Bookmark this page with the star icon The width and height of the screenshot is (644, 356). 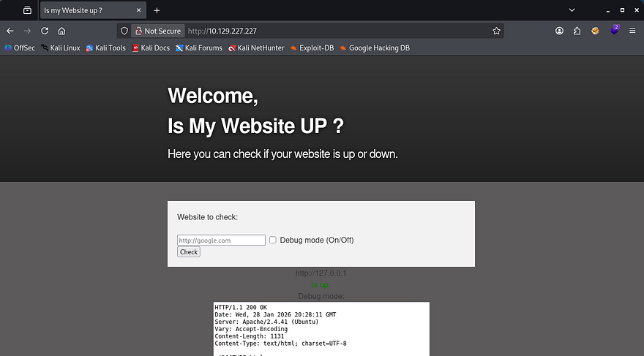pyautogui.click(x=496, y=31)
